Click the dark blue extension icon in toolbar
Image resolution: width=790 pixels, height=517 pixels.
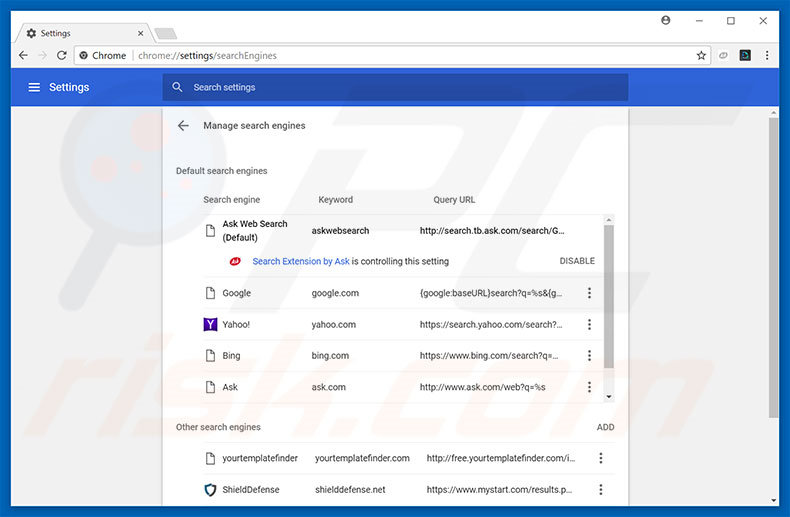click(745, 55)
